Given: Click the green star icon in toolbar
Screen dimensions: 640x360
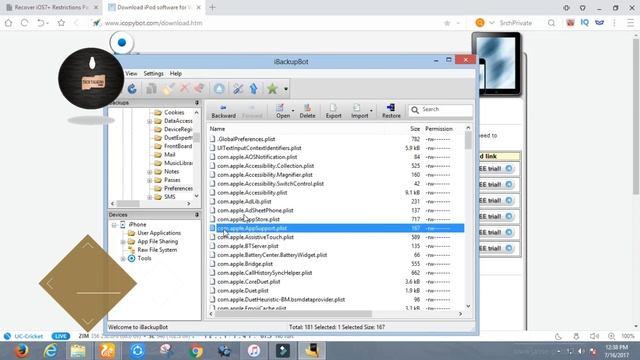Looking at the screenshot, I should (x=272, y=89).
